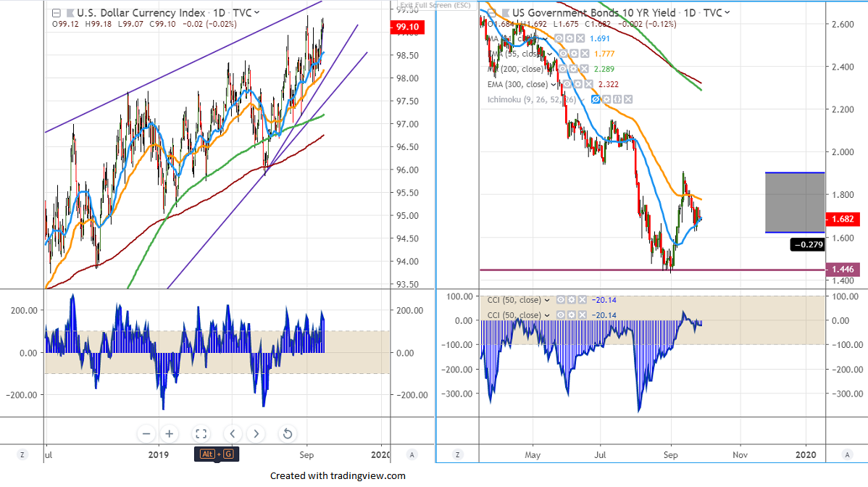Open settings for the EMA 55 indicator
Viewport: 868px width, 487px height.
pos(574,54)
